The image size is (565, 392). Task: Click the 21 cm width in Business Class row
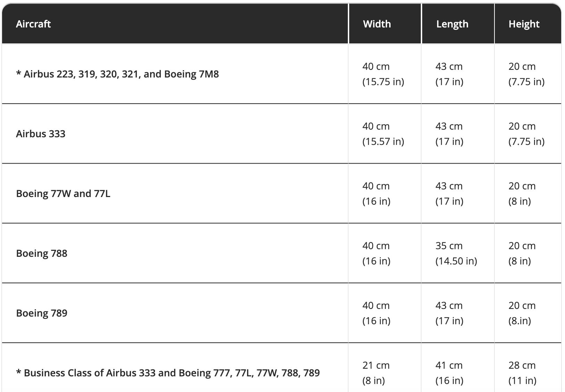pyautogui.click(x=376, y=366)
